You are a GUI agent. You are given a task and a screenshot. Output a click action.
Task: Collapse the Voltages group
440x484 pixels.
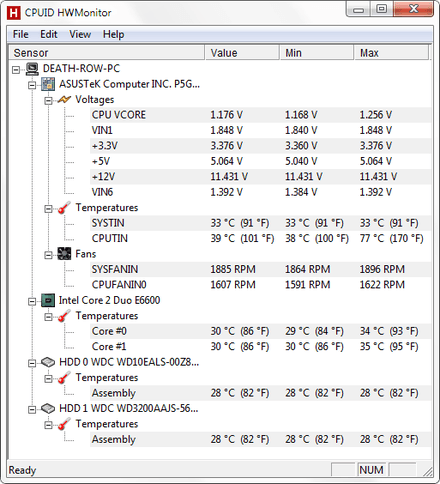coord(48,100)
